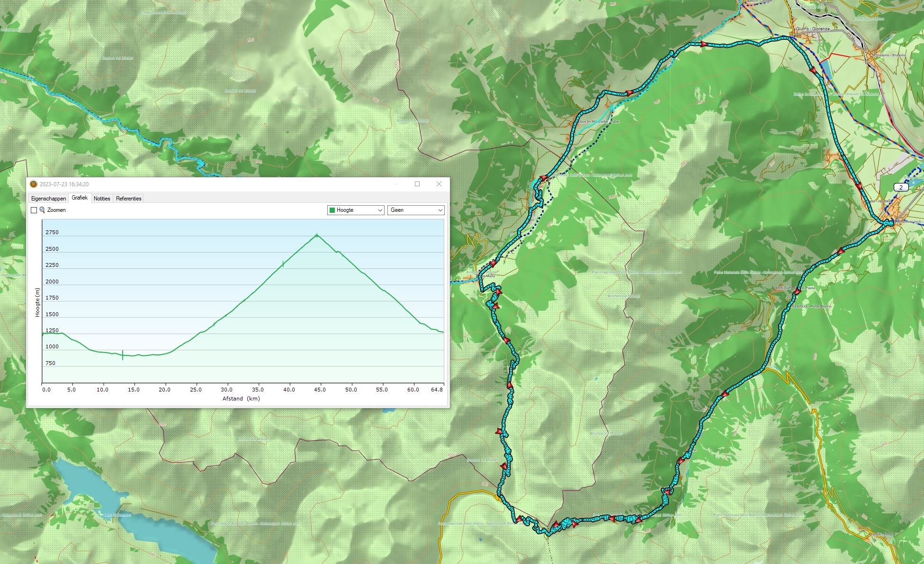
Task: Close the track properties window
Action: (x=439, y=184)
